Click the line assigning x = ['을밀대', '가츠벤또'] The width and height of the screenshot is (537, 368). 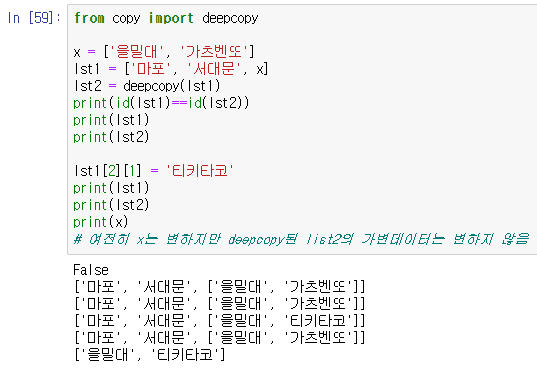pyautogui.click(x=164, y=52)
